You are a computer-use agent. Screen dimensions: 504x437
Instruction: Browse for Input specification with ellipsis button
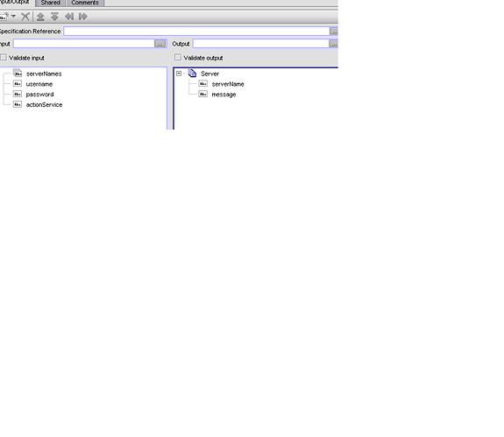pos(160,44)
